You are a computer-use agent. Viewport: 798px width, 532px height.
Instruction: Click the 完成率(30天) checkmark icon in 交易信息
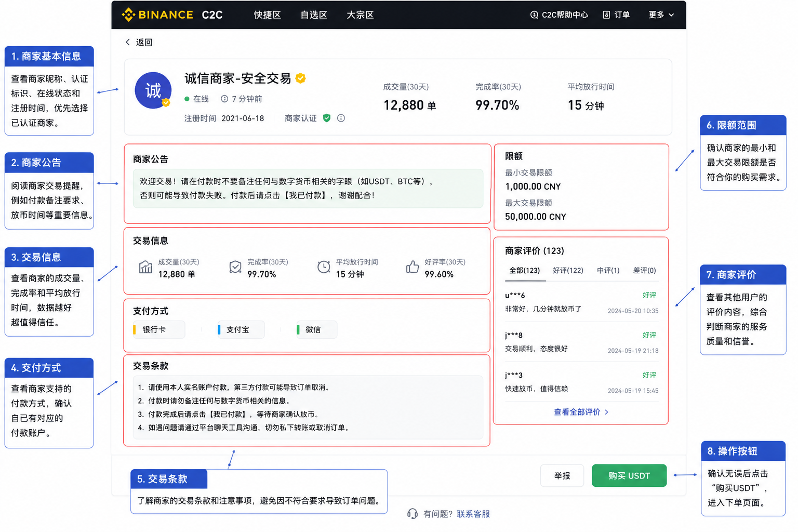click(235, 267)
